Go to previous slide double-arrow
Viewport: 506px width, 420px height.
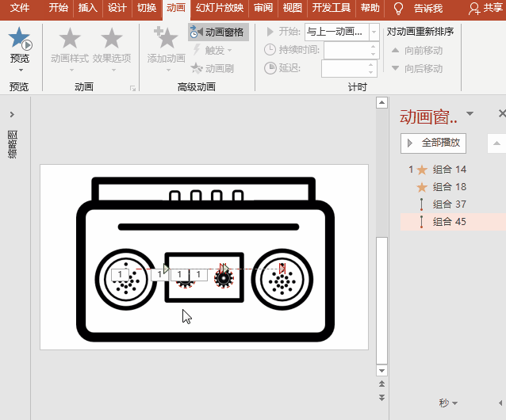point(381,384)
